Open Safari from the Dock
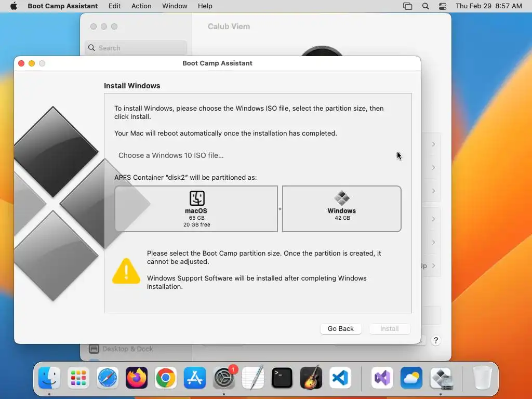The image size is (532, 399). (108, 378)
